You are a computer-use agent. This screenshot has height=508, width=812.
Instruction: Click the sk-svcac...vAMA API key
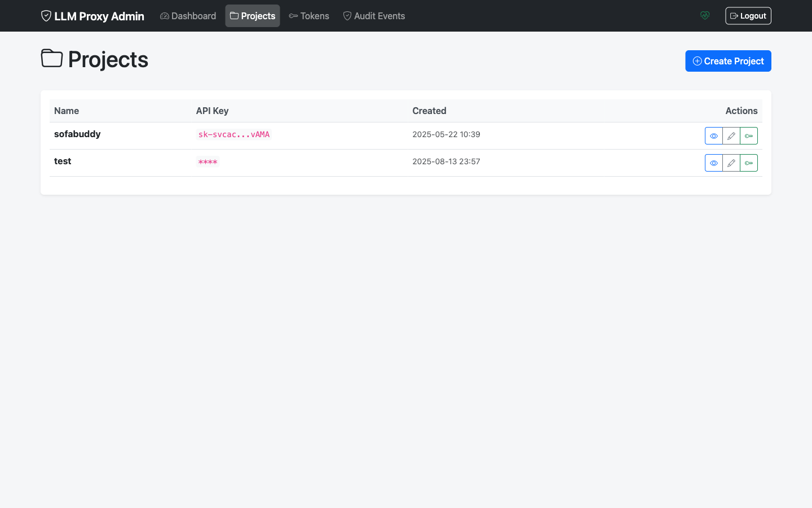point(234,134)
